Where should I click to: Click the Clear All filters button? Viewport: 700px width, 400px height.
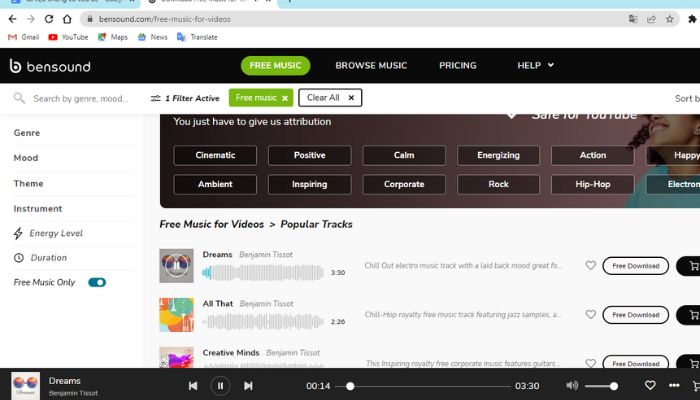coord(330,98)
